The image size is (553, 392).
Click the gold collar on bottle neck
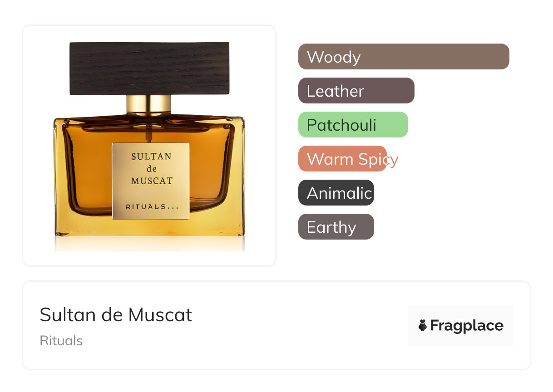(x=149, y=104)
